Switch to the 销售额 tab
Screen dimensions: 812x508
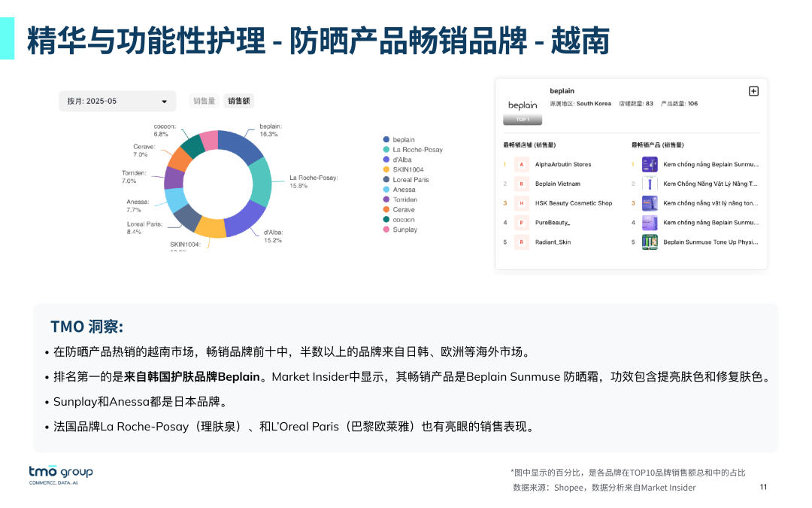(x=239, y=101)
